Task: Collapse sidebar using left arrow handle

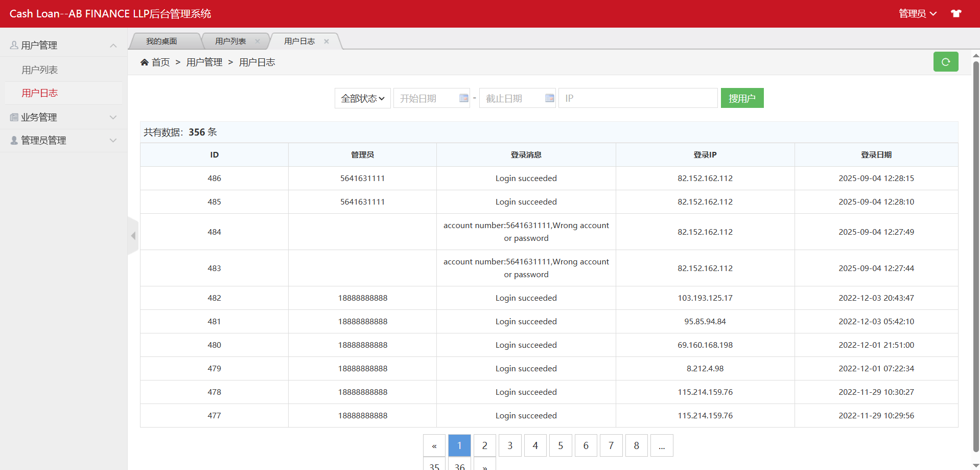Action: point(133,236)
